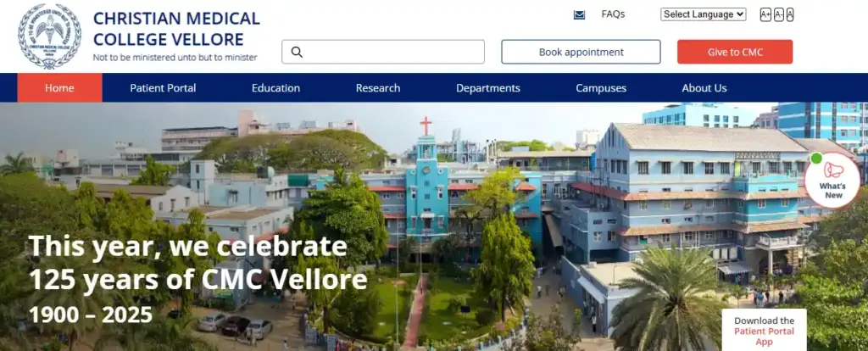This screenshot has height=351, width=868.
Task: Click the search magnifier icon
Action: (297, 52)
